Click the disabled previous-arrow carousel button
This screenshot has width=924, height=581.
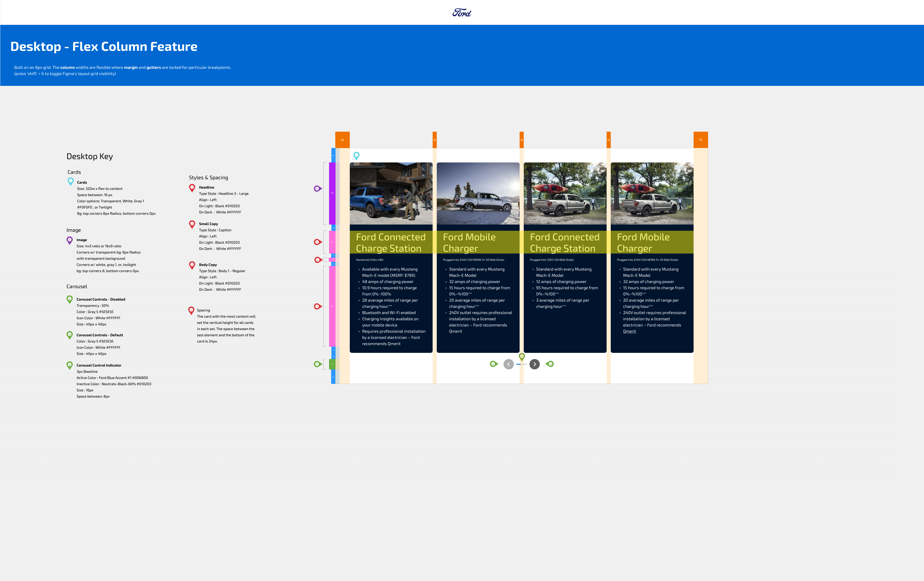(508, 364)
